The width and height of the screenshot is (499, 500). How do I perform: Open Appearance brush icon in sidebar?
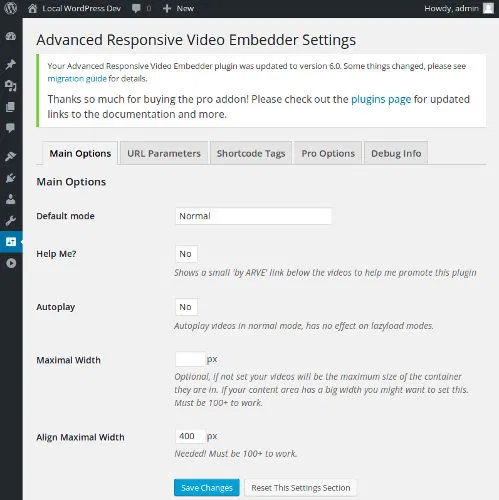[x=11, y=156]
